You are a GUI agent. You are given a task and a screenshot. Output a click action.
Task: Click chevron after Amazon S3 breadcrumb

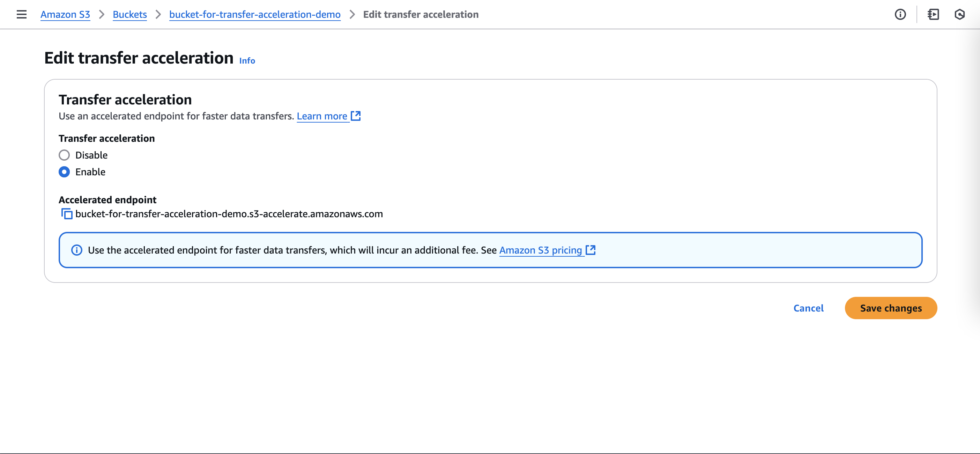coord(102,14)
